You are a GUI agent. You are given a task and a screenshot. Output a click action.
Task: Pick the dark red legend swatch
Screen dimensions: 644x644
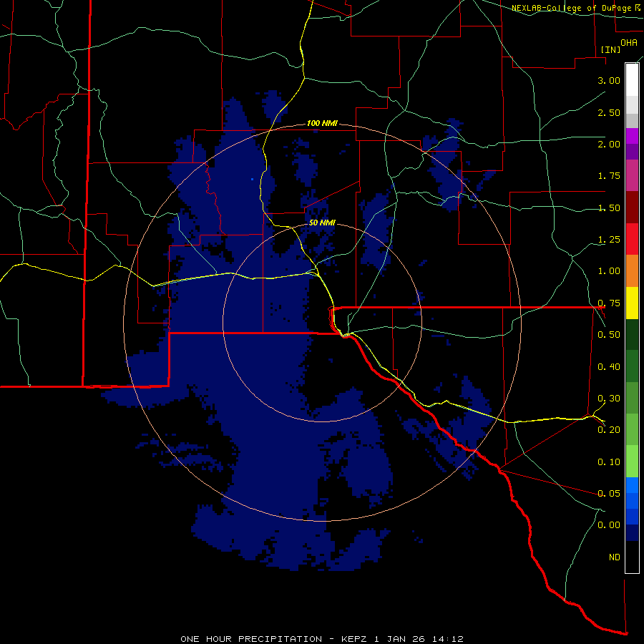point(632,208)
